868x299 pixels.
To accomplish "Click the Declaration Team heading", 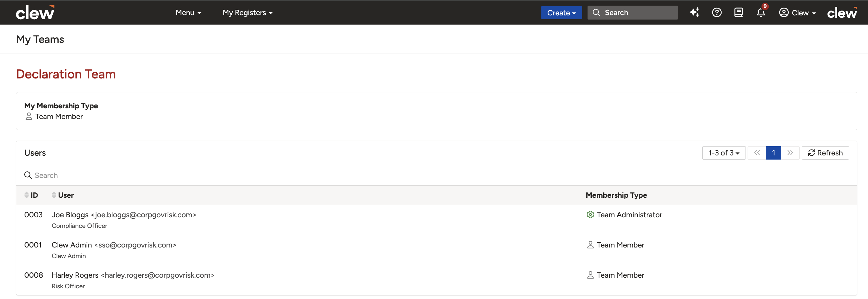I will [66, 74].
